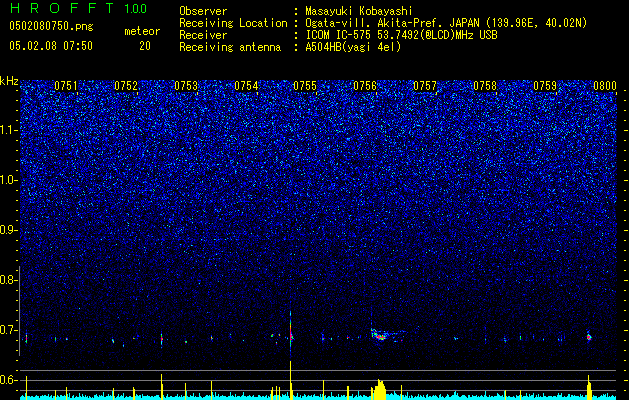Click frequency axis label 1.0
This screenshot has height=400, width=629.
tap(9, 180)
